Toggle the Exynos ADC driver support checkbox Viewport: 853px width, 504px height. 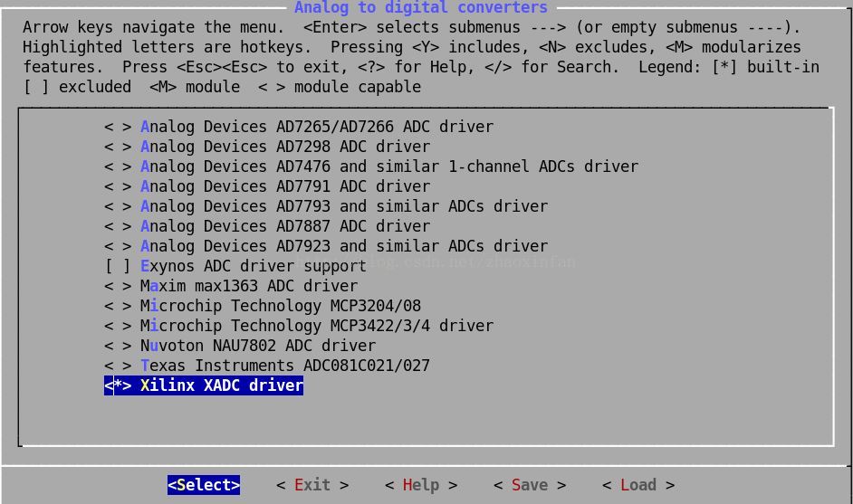point(118,266)
